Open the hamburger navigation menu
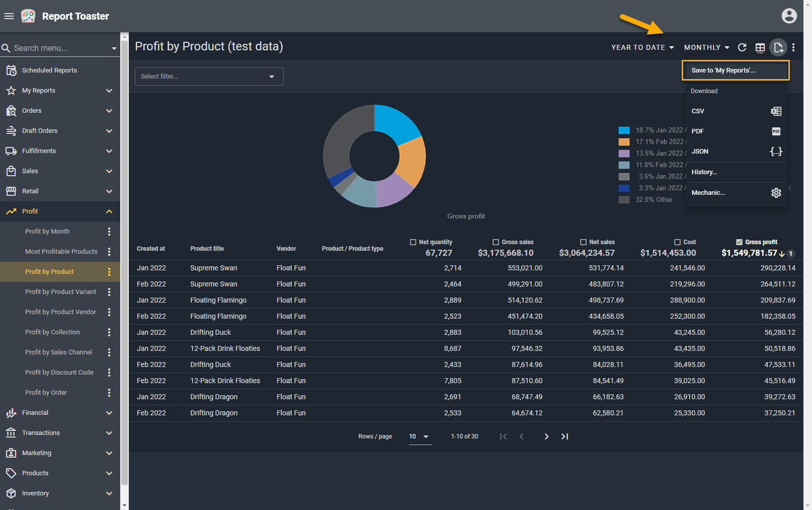Image resolution: width=812 pixels, height=510 pixels. 9,16
